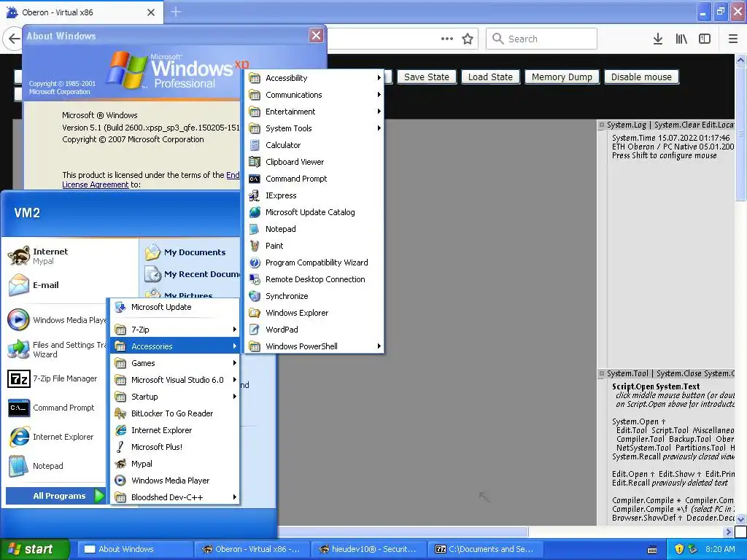This screenshot has height=560, width=747.
Task: Open browser downloads arrow icon
Action: tap(658, 39)
